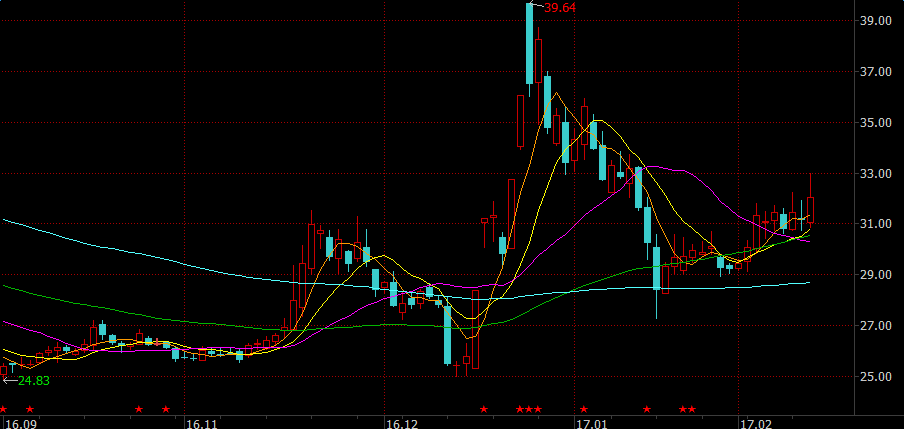The width and height of the screenshot is (904, 429).
Task: Click the red star marker just after the 17.01 gridline
Action: click(583, 409)
